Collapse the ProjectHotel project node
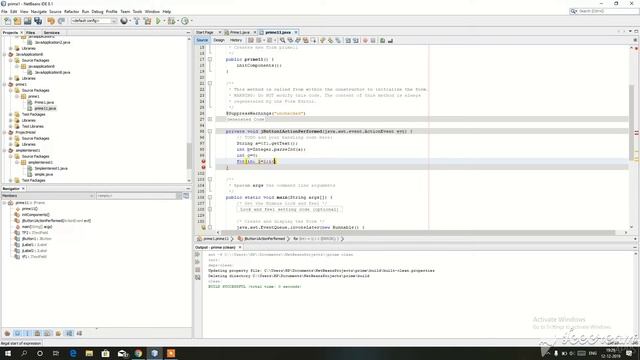Screen dimensions: 640x360 (5, 132)
